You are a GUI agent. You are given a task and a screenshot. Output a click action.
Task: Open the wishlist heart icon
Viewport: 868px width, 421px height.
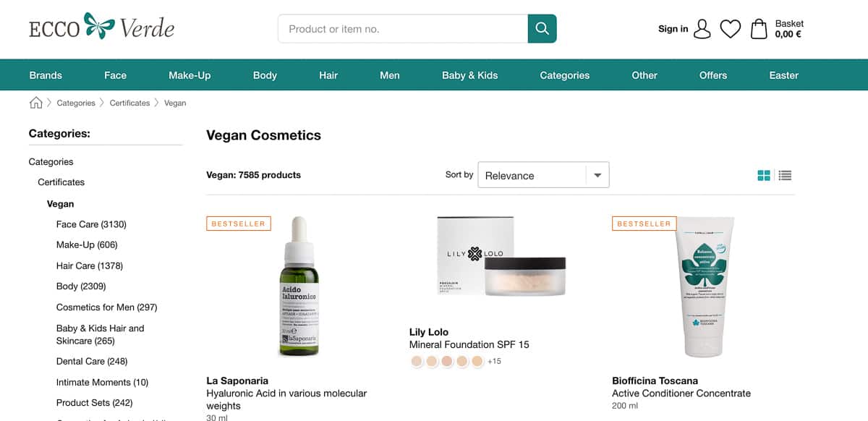(731, 28)
